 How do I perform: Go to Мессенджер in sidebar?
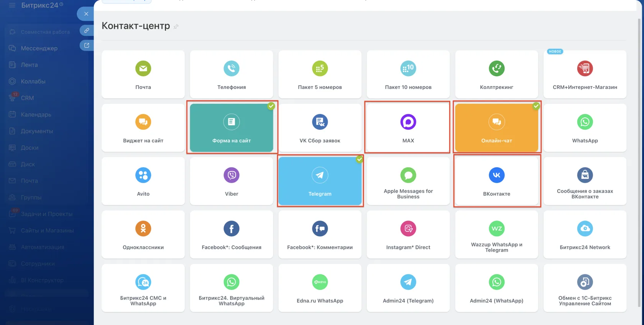point(39,48)
